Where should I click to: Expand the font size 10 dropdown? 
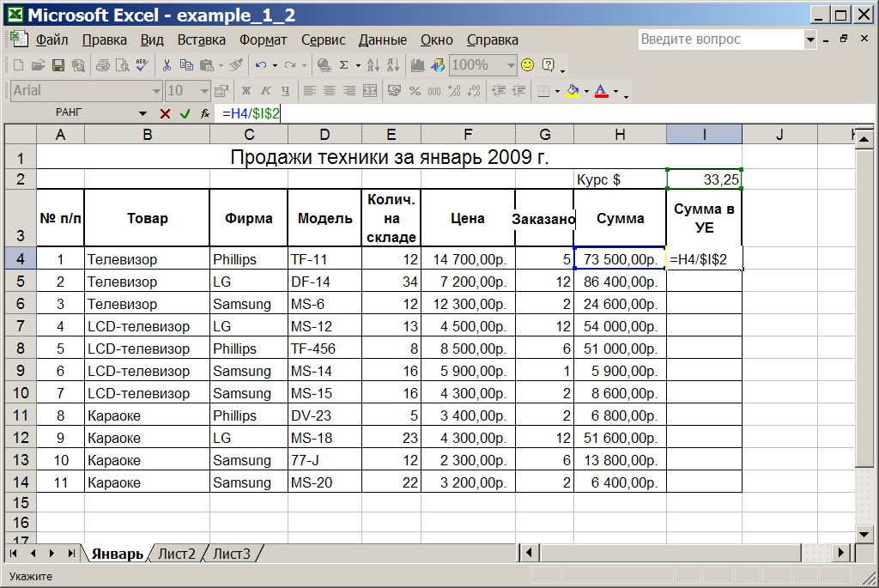tap(204, 91)
